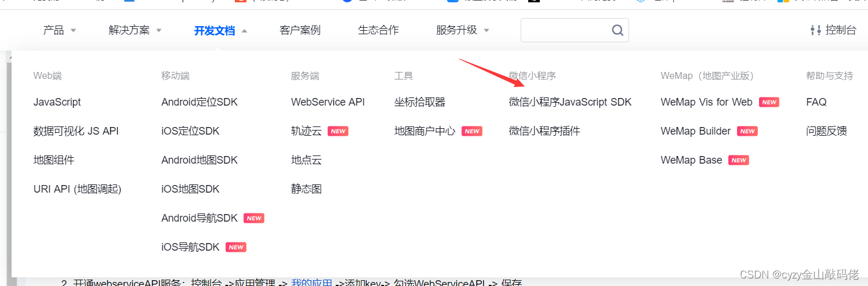Open 轨迹云 documentation
This screenshot has height=286, width=868.
click(306, 131)
